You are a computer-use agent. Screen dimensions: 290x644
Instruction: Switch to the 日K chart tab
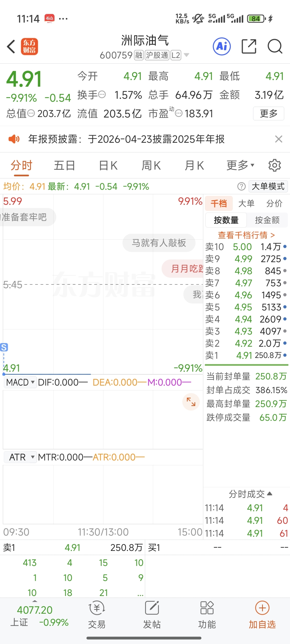[108, 165]
